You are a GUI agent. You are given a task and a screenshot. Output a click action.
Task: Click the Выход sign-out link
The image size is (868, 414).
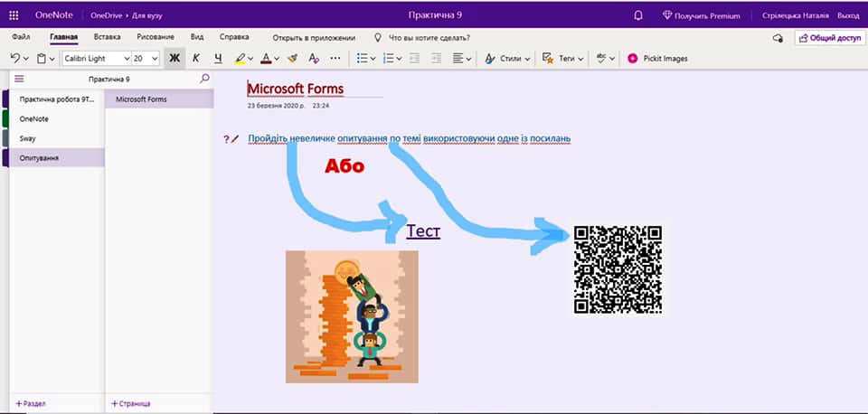coord(848,15)
